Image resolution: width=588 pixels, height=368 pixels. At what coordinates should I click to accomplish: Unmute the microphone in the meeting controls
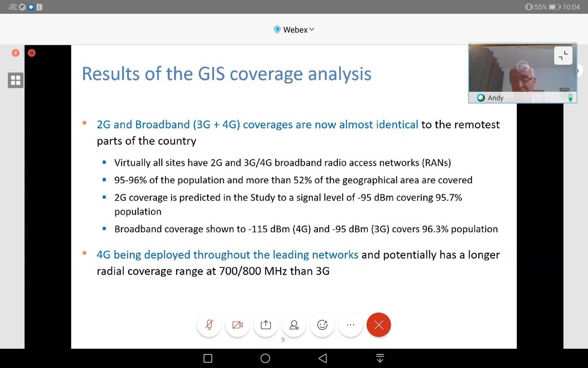pos(209,325)
